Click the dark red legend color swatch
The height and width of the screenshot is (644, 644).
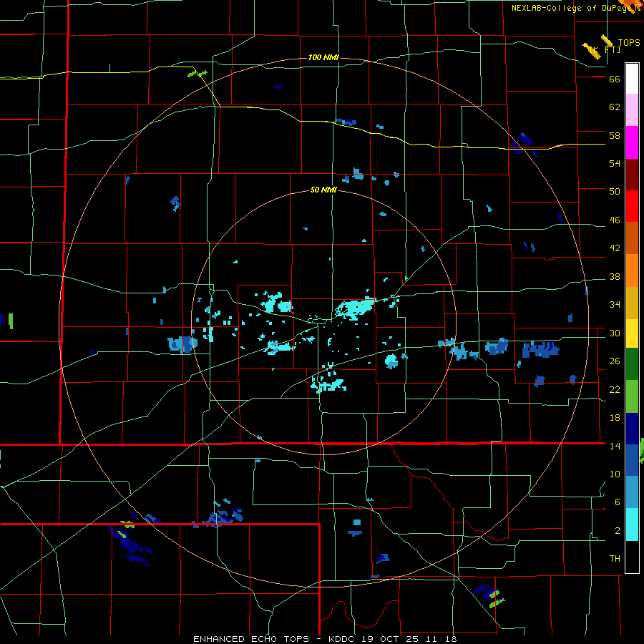632,174
